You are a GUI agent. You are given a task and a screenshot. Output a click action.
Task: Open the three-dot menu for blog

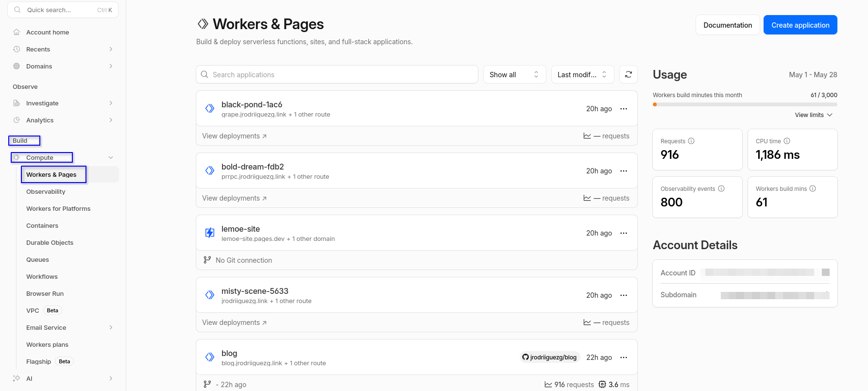[624, 357]
